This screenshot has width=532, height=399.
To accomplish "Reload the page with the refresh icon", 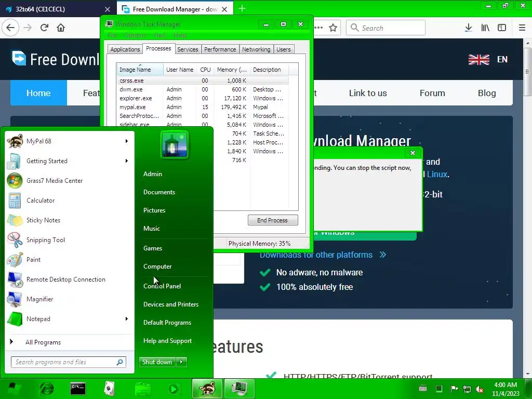I will [44, 28].
